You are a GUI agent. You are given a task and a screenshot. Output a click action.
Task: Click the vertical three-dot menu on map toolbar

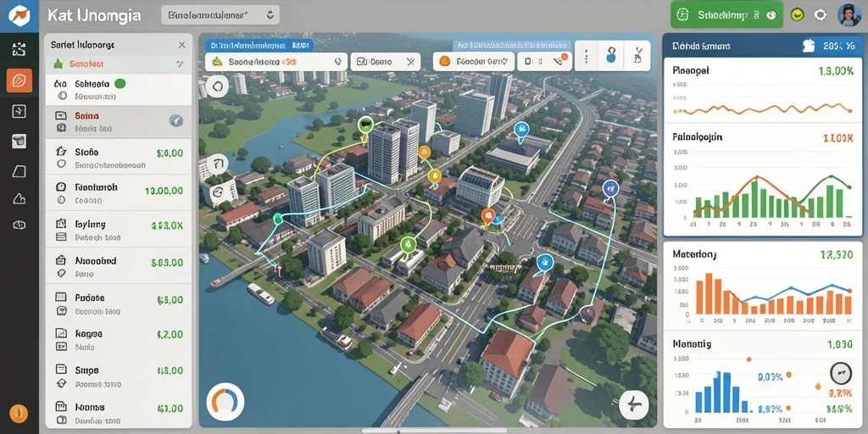point(587,56)
